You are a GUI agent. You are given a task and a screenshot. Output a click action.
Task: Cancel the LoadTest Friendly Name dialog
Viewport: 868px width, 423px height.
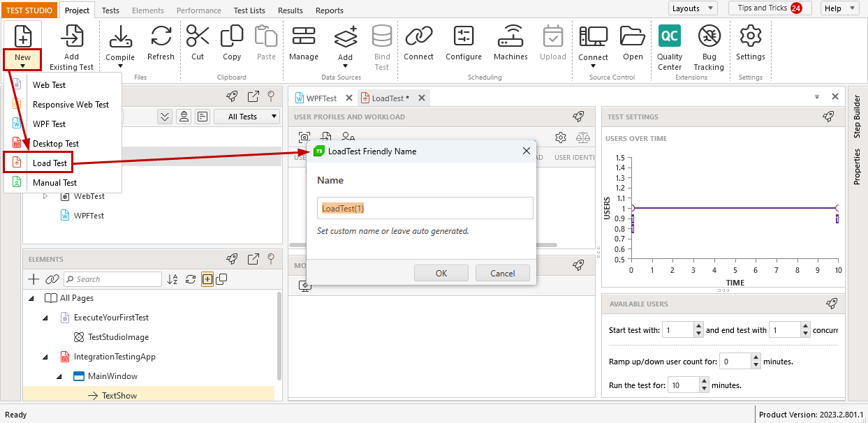coord(503,273)
